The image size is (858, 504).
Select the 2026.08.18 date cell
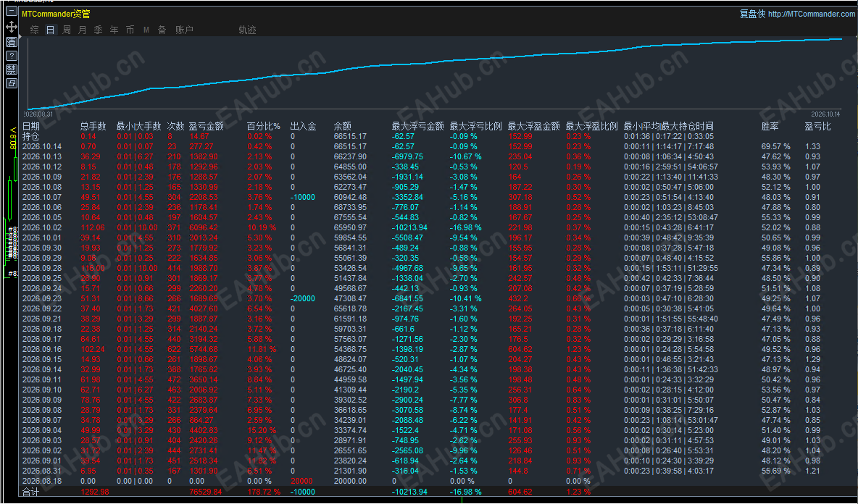click(42, 481)
